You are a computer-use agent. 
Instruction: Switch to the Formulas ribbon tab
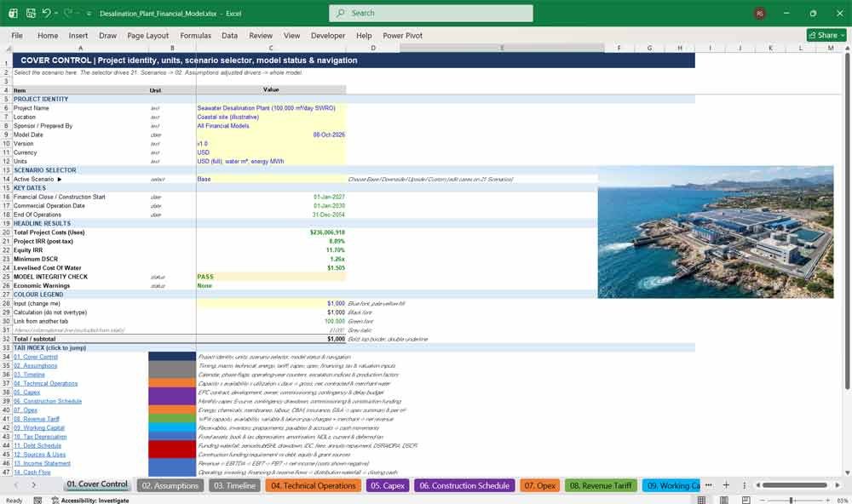pos(196,35)
